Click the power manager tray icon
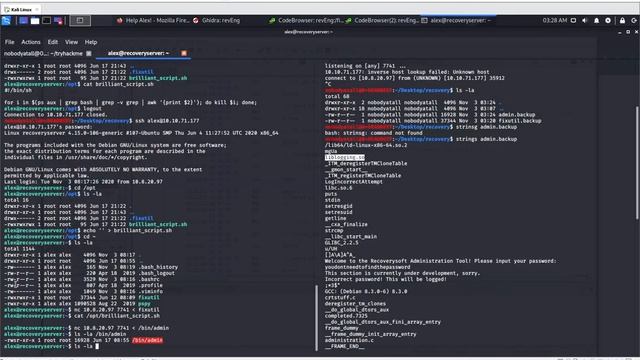 pyautogui.click(x=608, y=20)
